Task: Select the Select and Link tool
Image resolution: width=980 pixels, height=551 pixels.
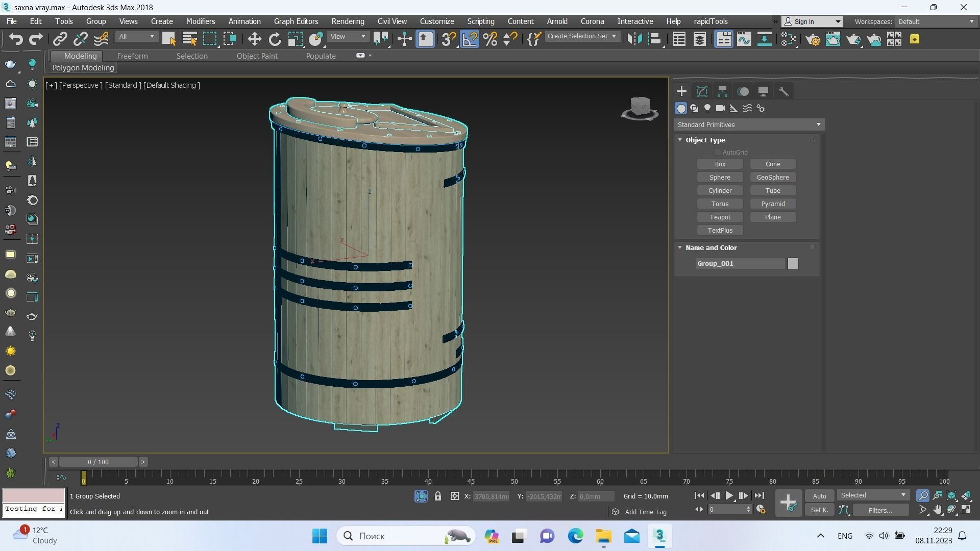Action: click(x=60, y=39)
